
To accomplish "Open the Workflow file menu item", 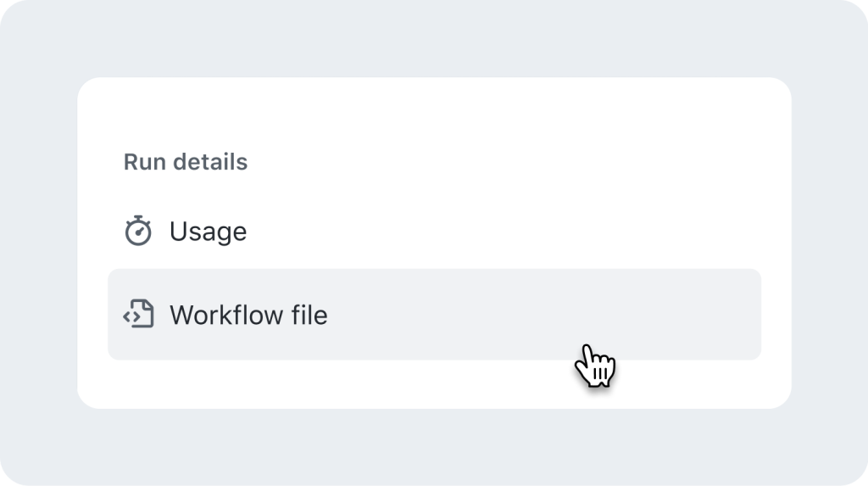I will [248, 315].
